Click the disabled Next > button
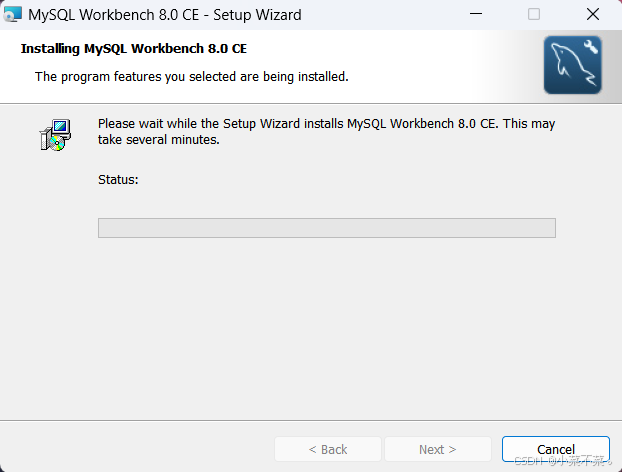 [x=438, y=449]
